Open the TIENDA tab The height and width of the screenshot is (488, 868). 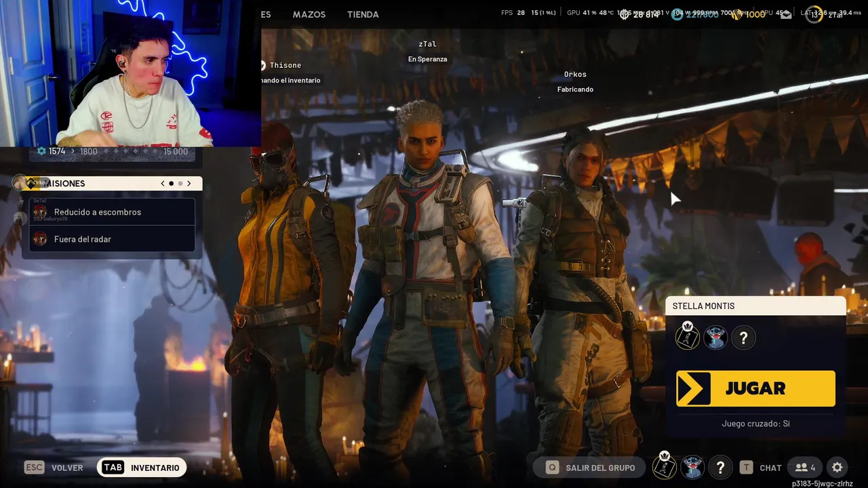point(363,14)
